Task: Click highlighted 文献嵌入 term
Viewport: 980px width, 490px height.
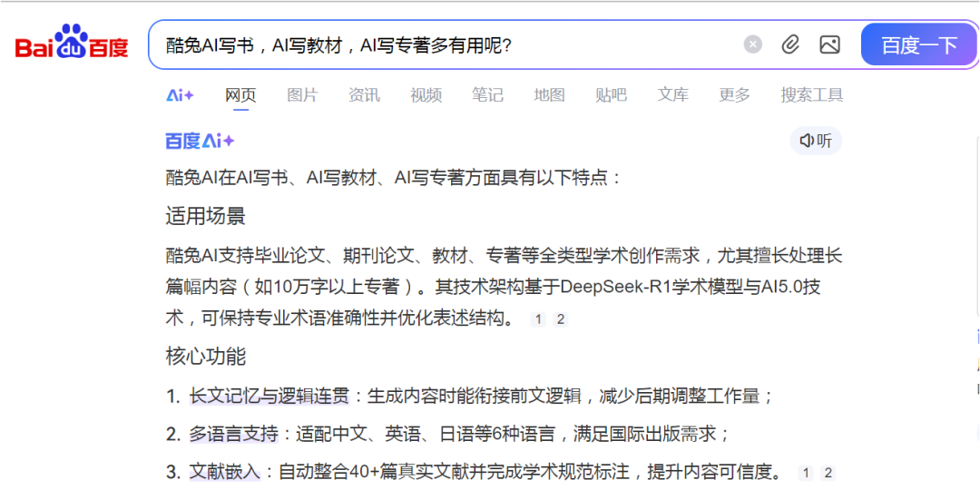Action: point(225,472)
